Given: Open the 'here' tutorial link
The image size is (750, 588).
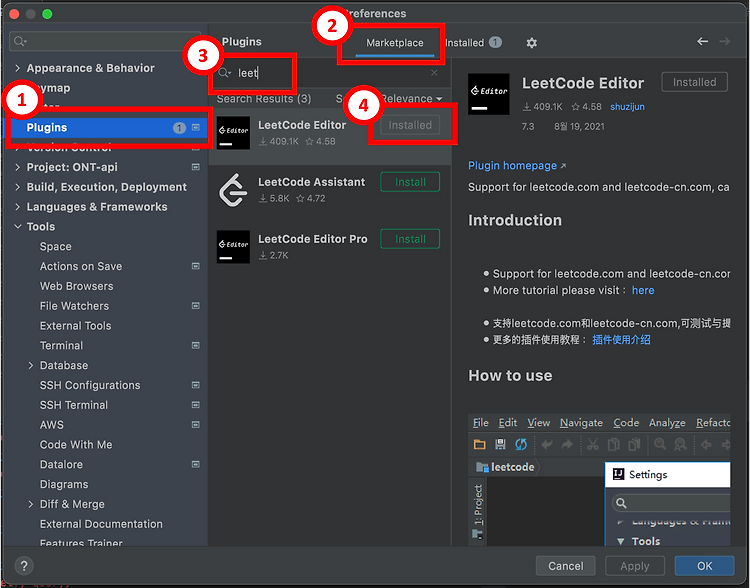Looking at the screenshot, I should 643,290.
